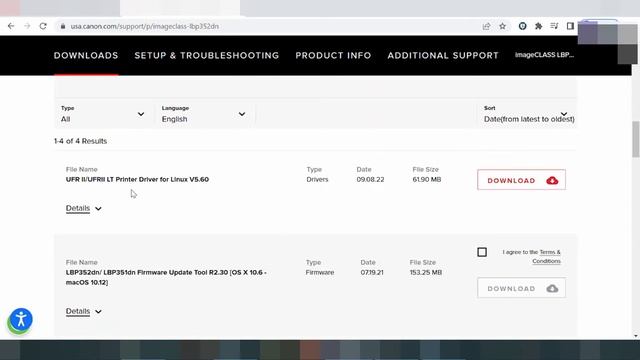Click the share page icon in address bar

click(x=486, y=26)
